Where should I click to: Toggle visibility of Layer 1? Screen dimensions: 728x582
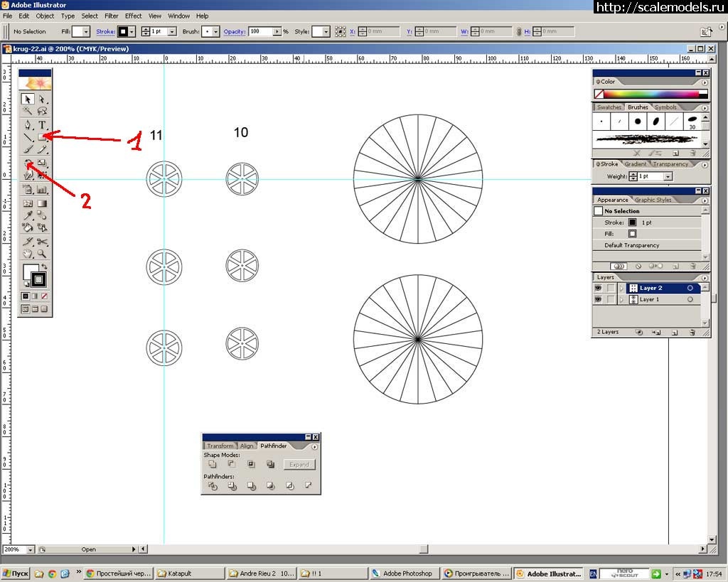click(x=598, y=300)
